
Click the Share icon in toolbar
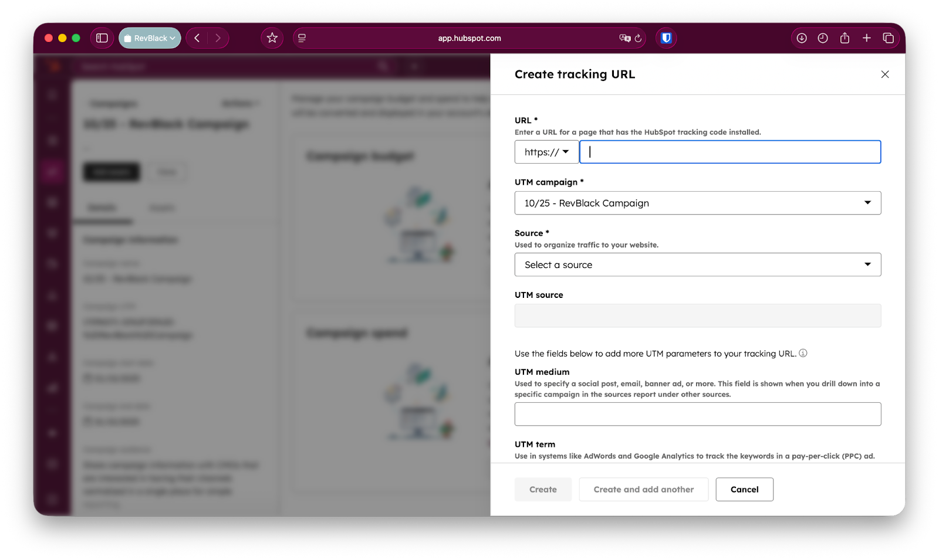coord(845,38)
